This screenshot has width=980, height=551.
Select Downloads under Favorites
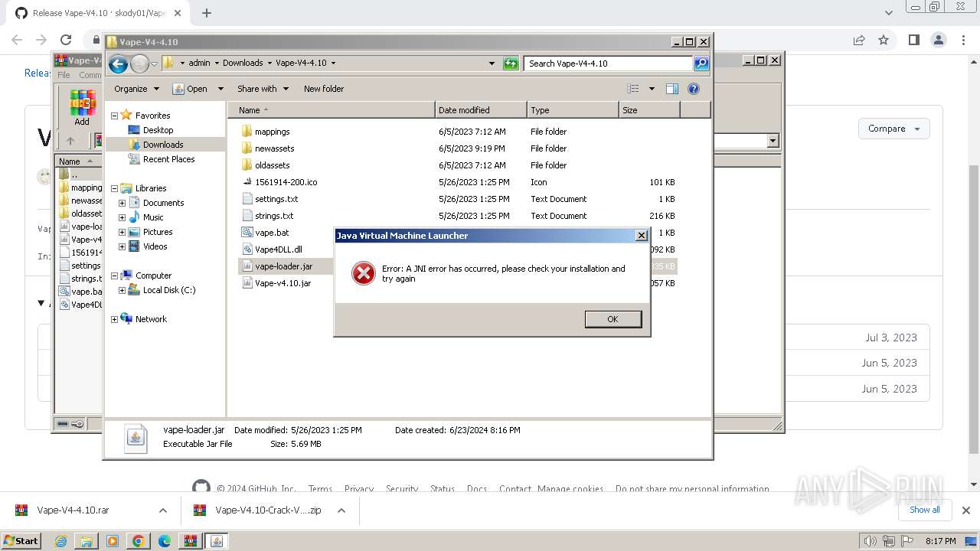[x=163, y=145]
